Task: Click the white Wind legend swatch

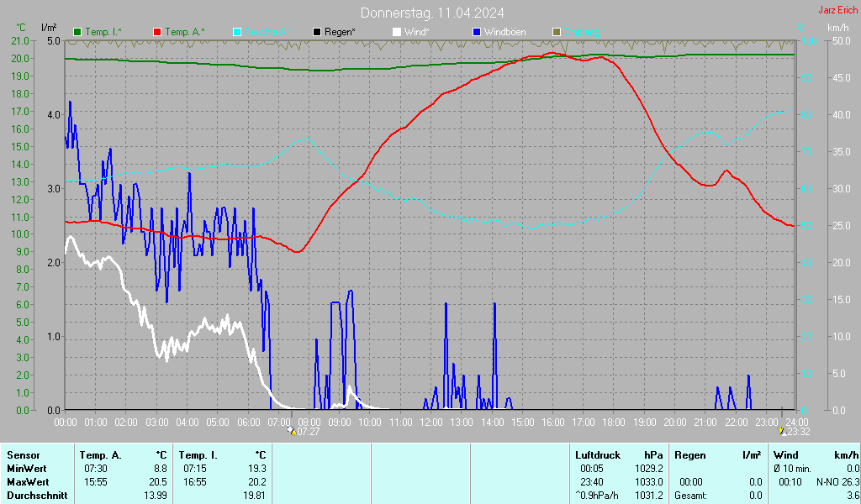Action: tap(397, 32)
